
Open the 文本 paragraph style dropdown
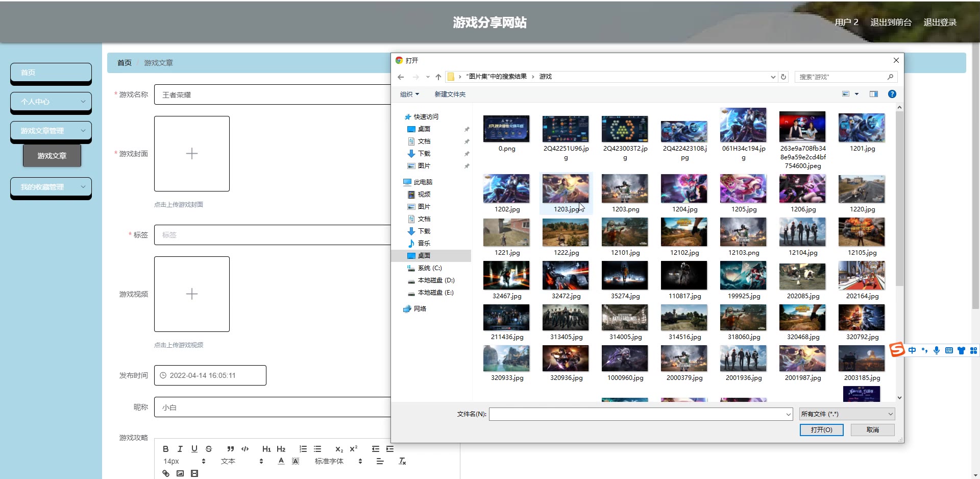click(x=242, y=461)
